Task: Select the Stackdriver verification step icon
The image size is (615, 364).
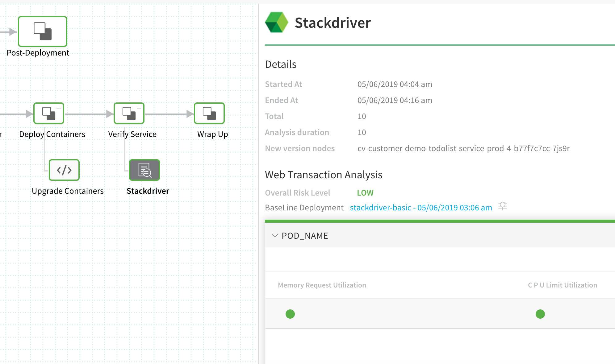Action: [x=144, y=170]
